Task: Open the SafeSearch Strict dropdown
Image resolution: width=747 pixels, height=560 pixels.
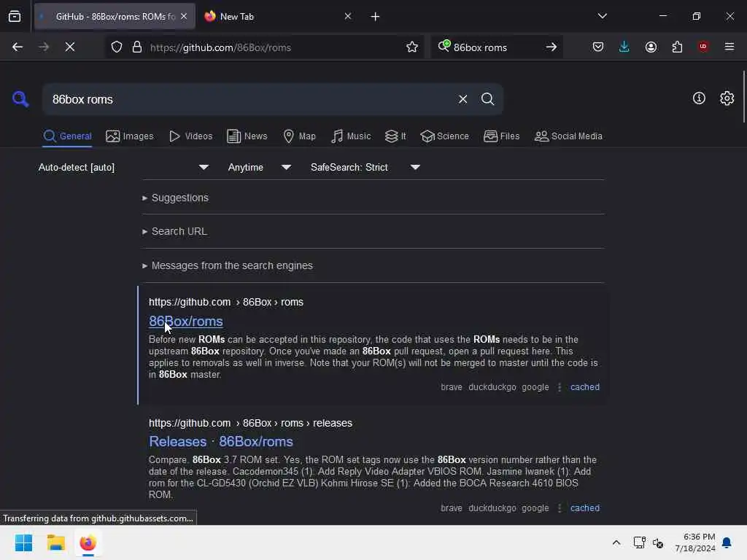Action: [365, 167]
